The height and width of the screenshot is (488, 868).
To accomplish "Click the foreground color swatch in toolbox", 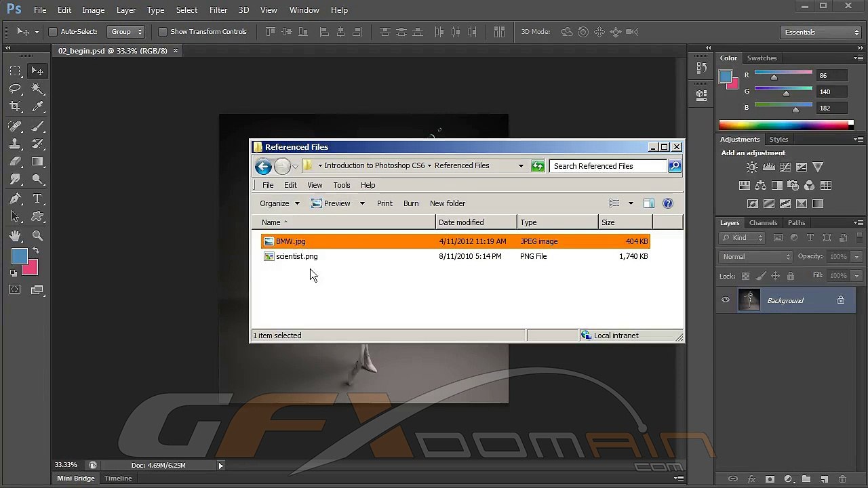I will pos(19,256).
